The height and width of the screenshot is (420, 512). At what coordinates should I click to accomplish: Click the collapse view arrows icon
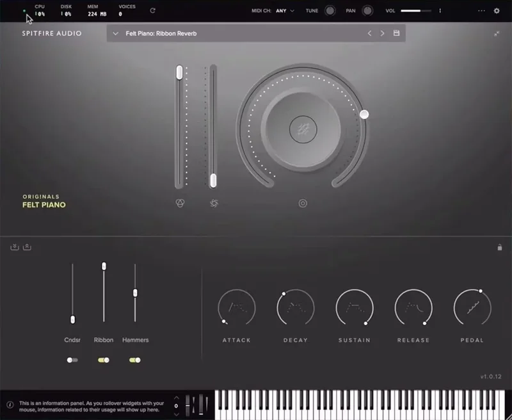pyautogui.click(x=497, y=34)
